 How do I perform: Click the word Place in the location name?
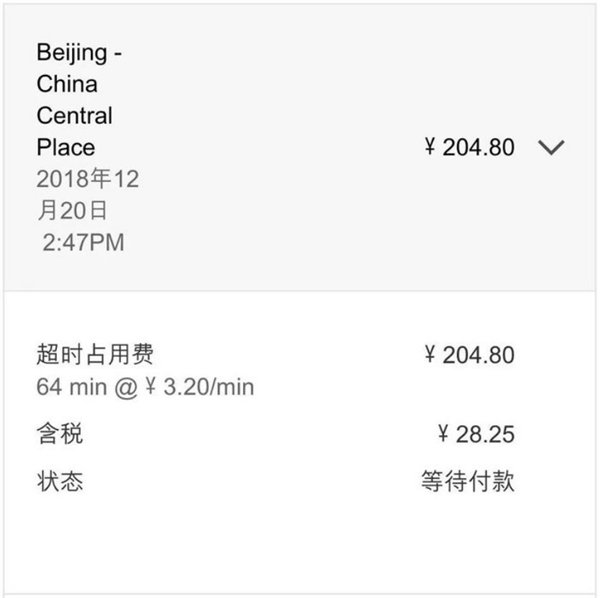click(66, 148)
